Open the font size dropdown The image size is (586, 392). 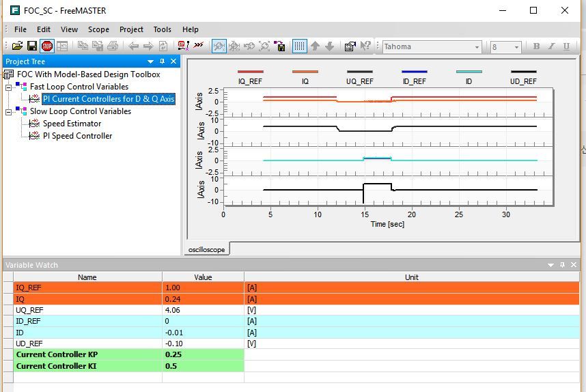516,47
